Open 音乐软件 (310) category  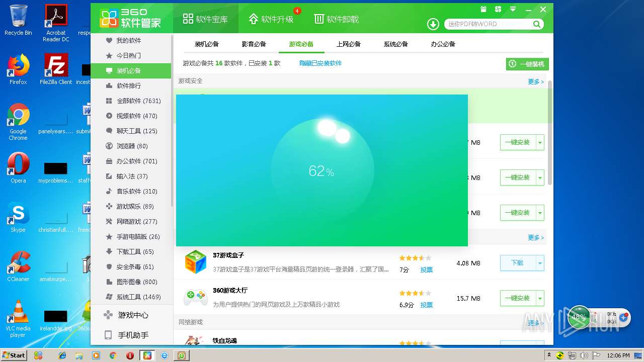(x=131, y=191)
